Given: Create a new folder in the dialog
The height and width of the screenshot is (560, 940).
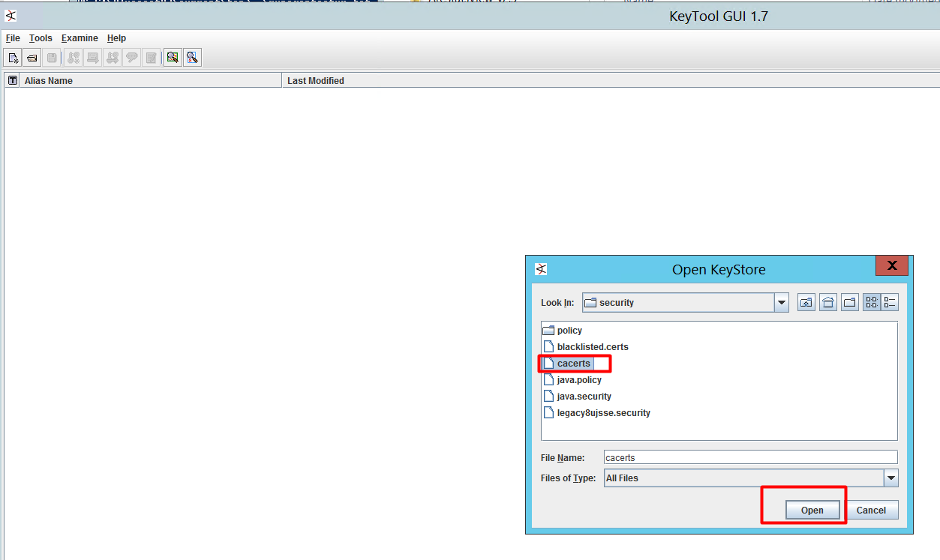Looking at the screenshot, I should [850, 301].
